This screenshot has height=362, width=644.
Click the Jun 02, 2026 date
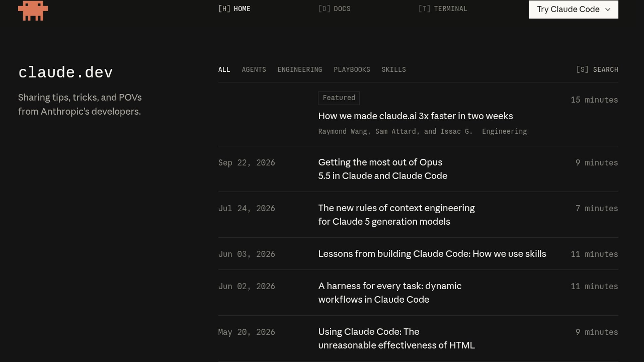point(247,287)
